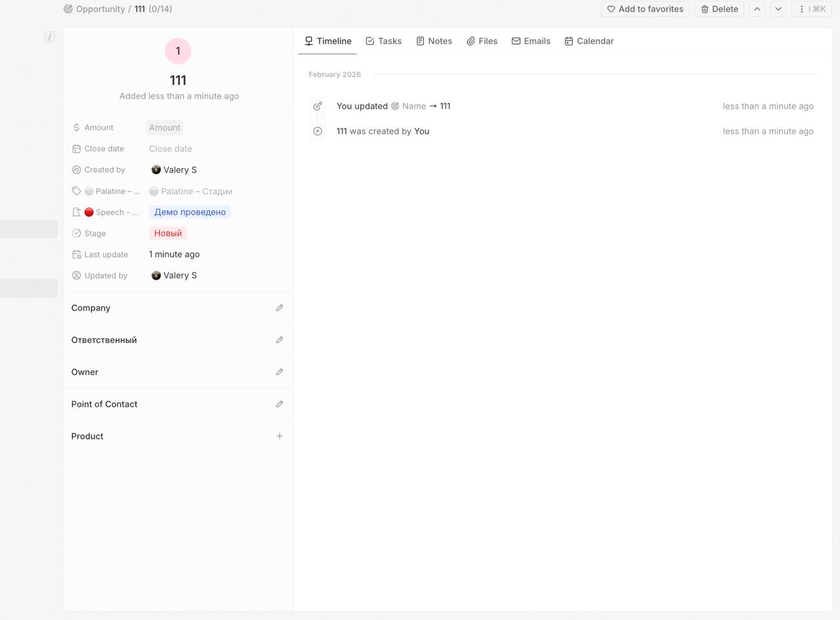
Task: Click the Product section heading
Action: pyautogui.click(x=87, y=436)
